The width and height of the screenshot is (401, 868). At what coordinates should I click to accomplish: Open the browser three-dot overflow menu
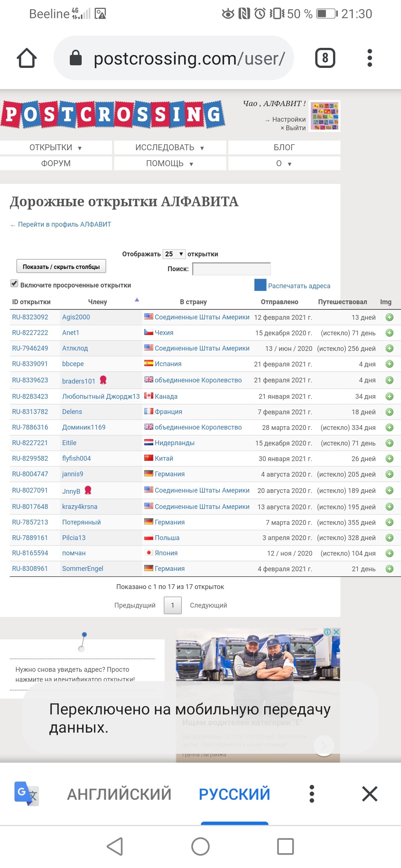pos(369,58)
